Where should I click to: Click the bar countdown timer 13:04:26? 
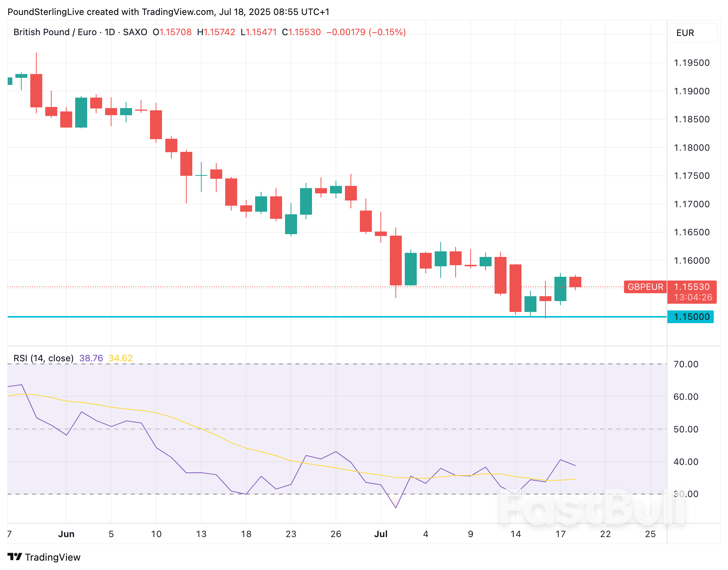click(694, 297)
